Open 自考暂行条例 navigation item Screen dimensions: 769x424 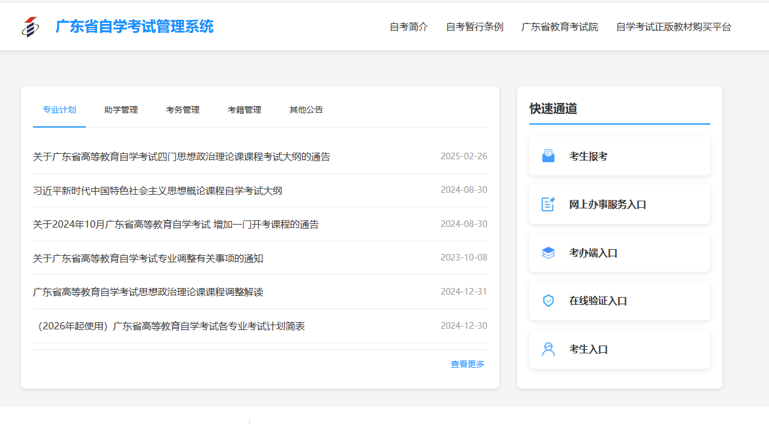click(474, 27)
